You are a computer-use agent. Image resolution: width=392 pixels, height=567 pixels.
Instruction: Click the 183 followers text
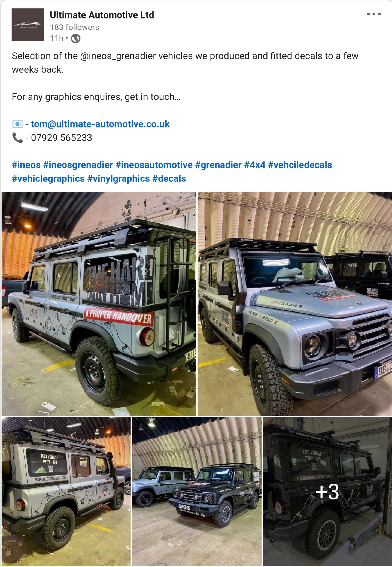pyautogui.click(x=74, y=27)
